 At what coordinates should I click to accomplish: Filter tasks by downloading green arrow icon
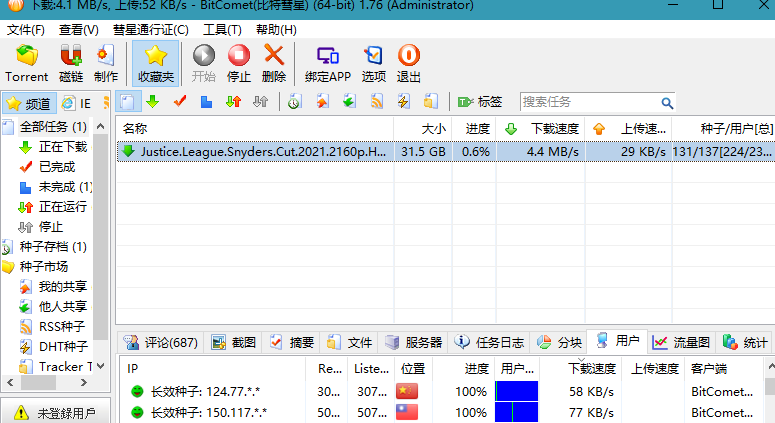point(153,102)
